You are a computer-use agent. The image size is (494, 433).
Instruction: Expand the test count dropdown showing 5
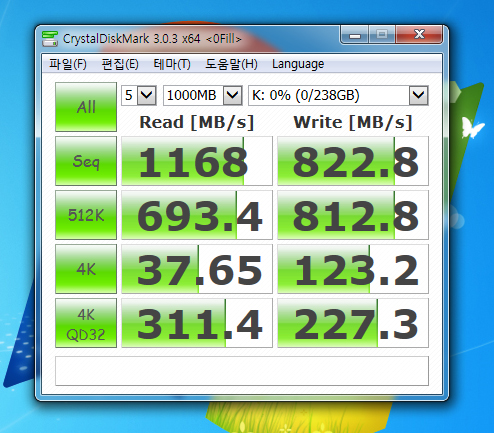pyautogui.click(x=139, y=96)
